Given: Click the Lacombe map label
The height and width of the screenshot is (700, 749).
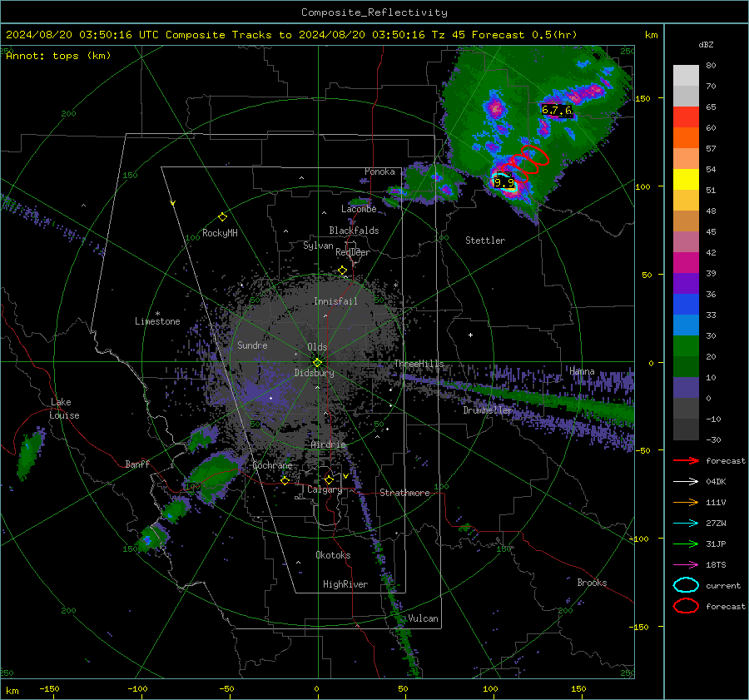Looking at the screenshot, I should (x=359, y=209).
